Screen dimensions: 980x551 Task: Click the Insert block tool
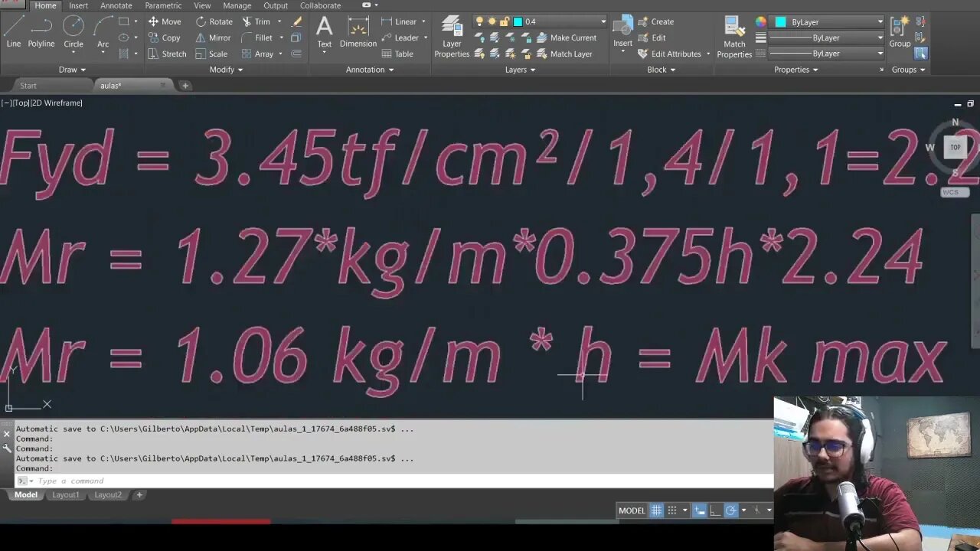coord(622,33)
